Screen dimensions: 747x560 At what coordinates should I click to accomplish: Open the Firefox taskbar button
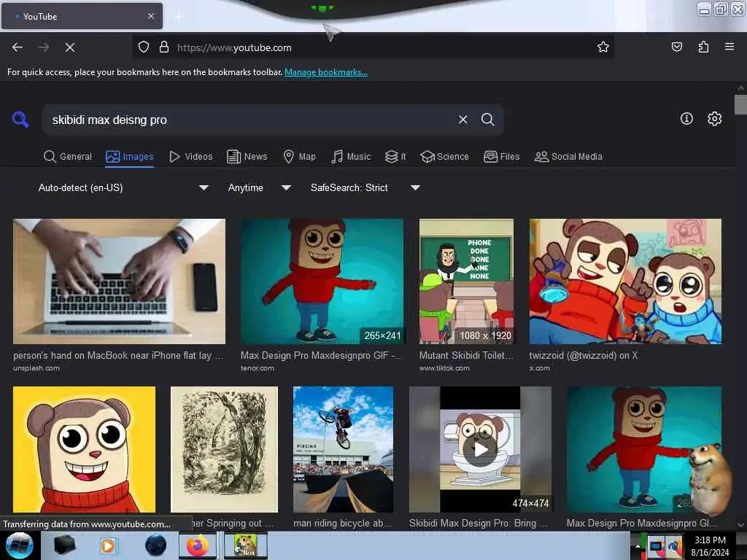pos(197,545)
